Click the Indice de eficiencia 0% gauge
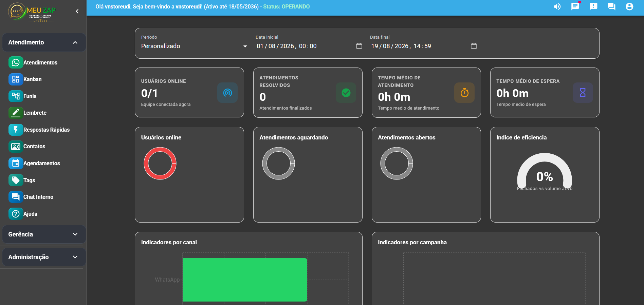Screen dimensions: 644x305 pos(545,172)
